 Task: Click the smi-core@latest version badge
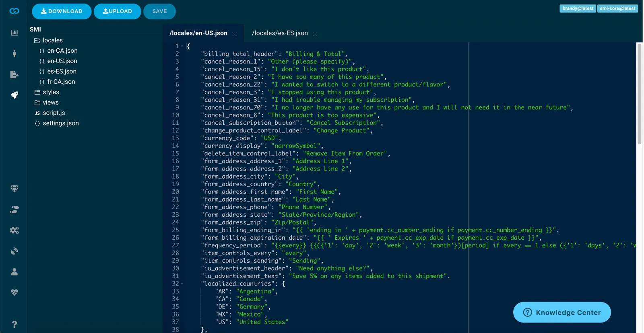click(617, 8)
